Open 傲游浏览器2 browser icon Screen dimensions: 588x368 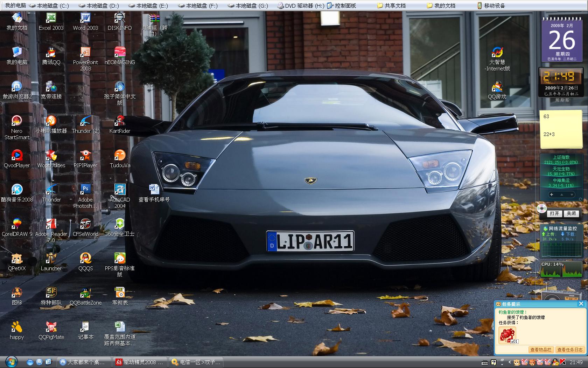tap(17, 90)
